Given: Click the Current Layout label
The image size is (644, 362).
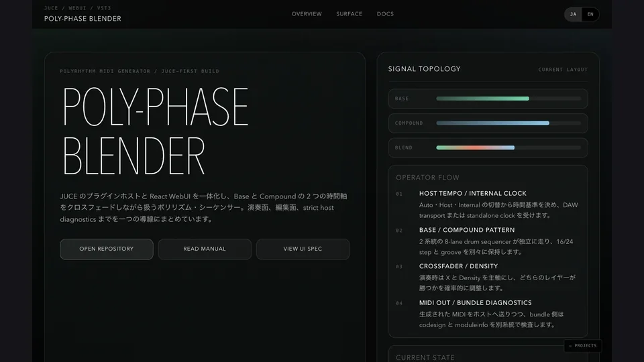Looking at the screenshot, I should pyautogui.click(x=563, y=70).
